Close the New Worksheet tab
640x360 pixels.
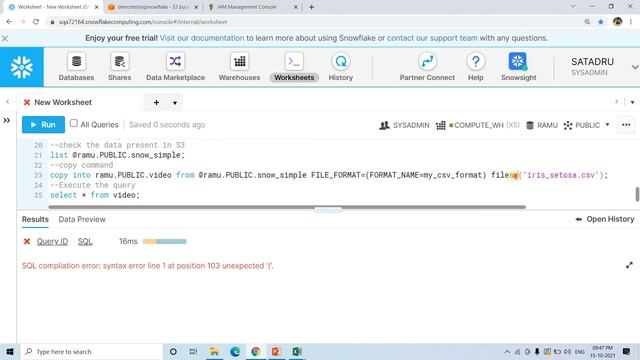(x=27, y=102)
